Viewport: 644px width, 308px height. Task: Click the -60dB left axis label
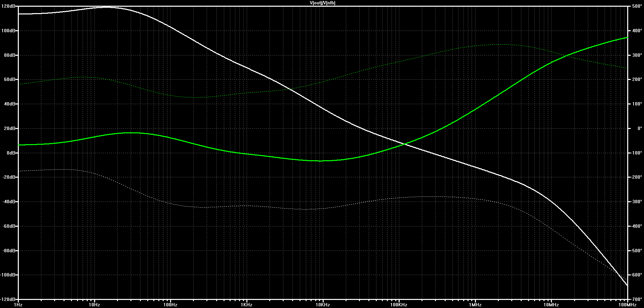tap(9, 226)
